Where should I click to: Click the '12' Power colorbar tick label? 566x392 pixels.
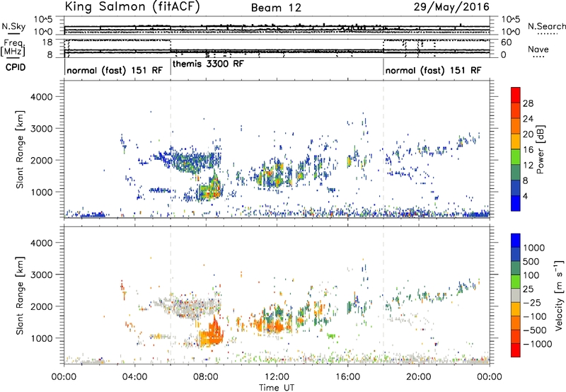[x=528, y=166]
